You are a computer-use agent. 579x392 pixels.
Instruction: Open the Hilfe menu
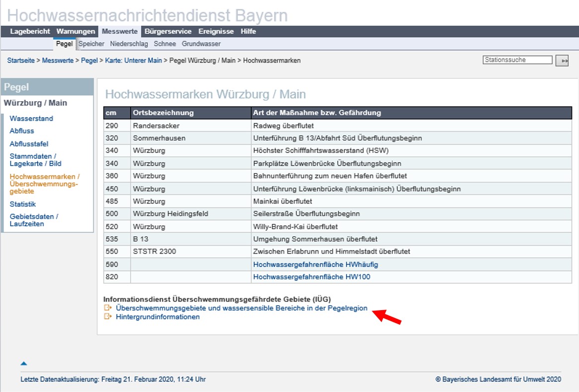pyautogui.click(x=248, y=31)
